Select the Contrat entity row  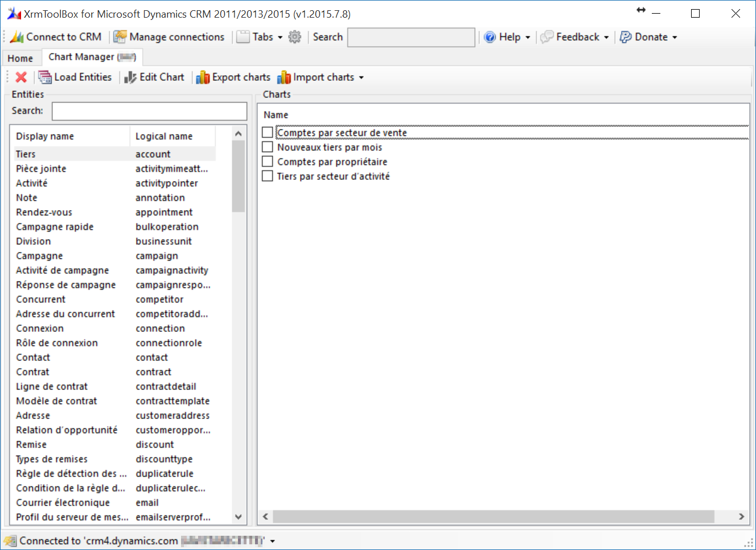114,372
